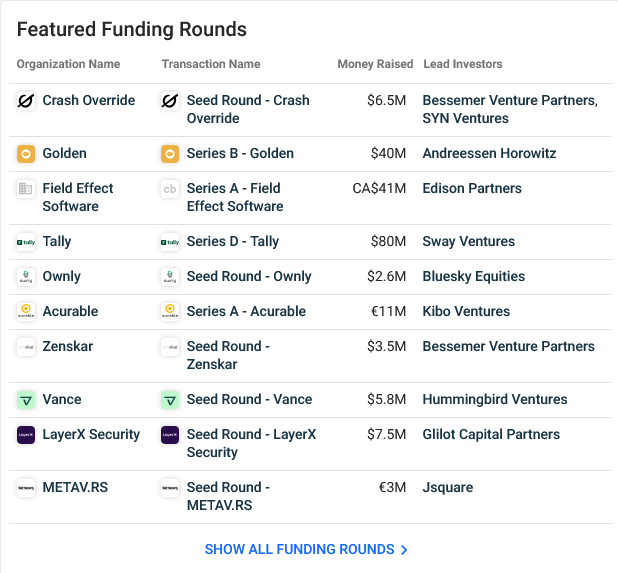The width and height of the screenshot is (618, 573).
Task: Open the Acurable organization link
Action: pos(70,311)
